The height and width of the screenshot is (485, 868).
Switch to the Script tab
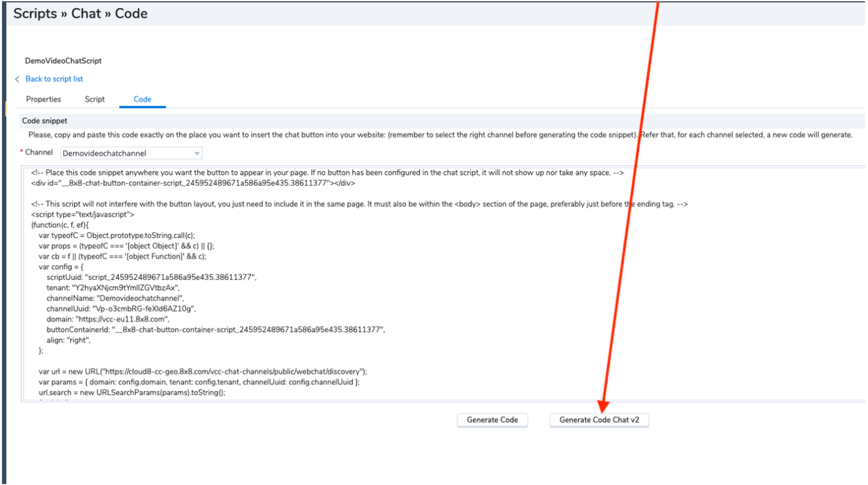[94, 99]
